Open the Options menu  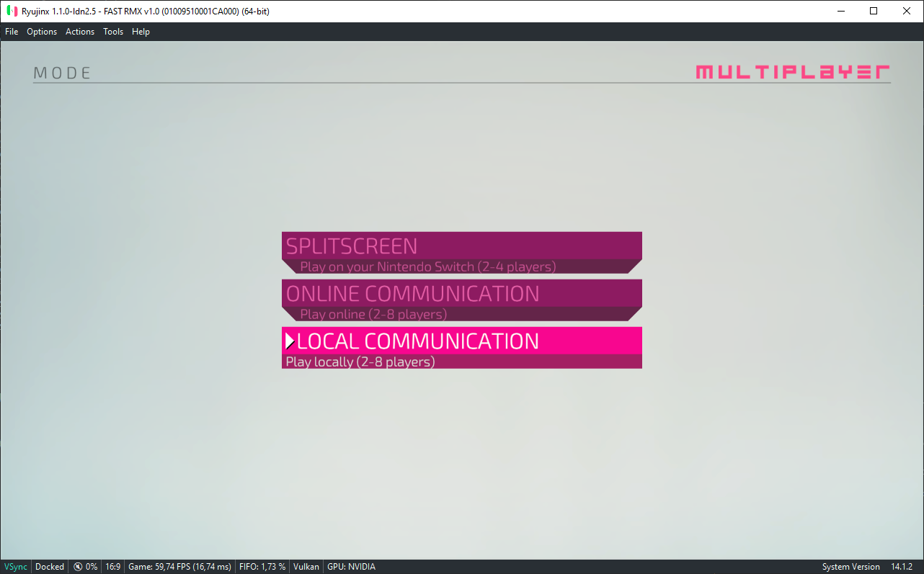pyautogui.click(x=42, y=32)
